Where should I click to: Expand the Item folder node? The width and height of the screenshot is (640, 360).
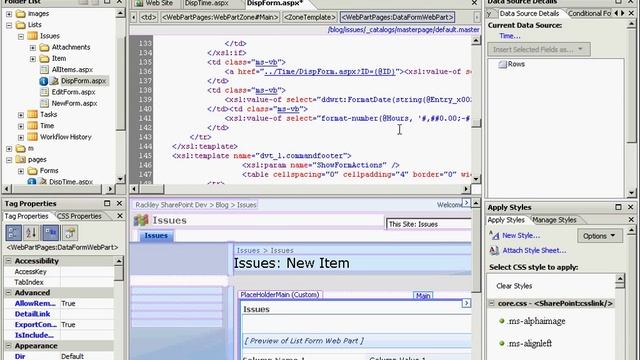pyautogui.click(x=33, y=59)
